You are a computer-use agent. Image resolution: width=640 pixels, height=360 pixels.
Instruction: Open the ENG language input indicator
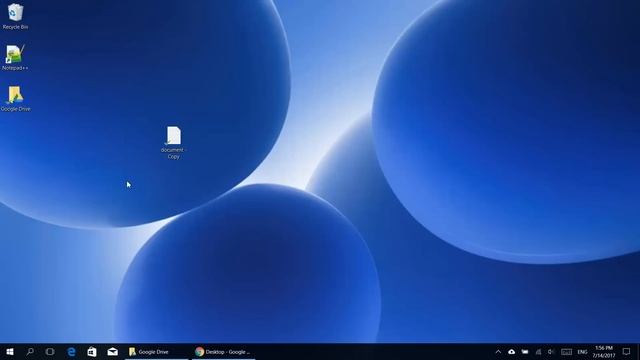(582, 351)
